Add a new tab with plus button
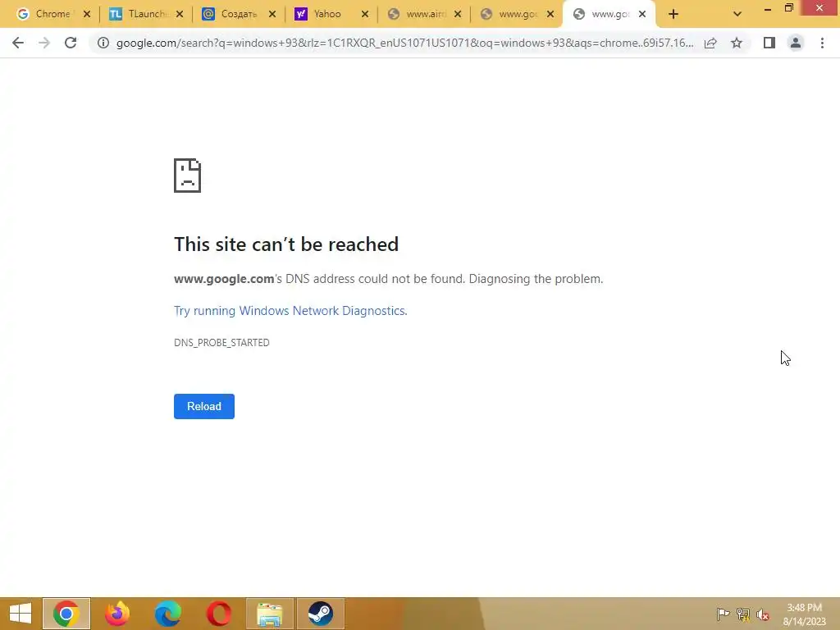 [673, 14]
